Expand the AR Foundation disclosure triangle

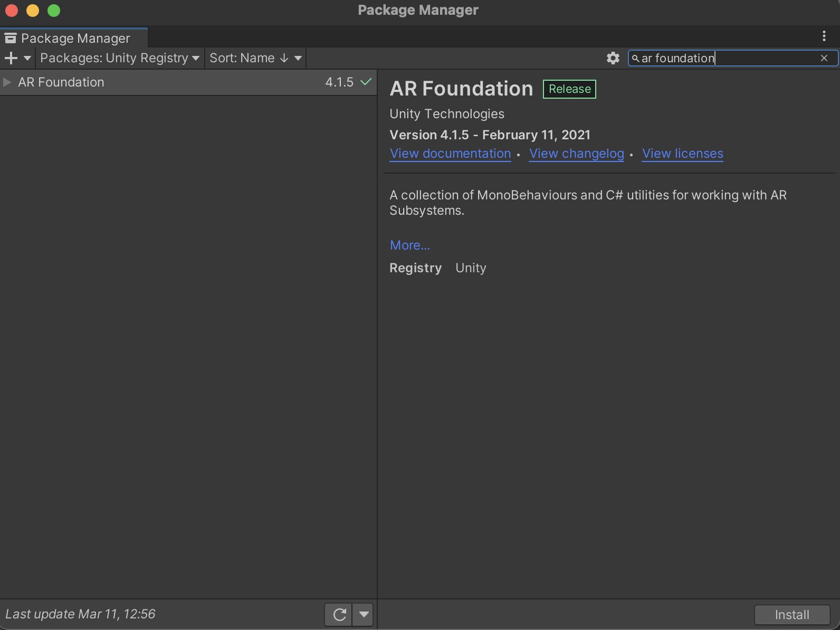[7, 82]
